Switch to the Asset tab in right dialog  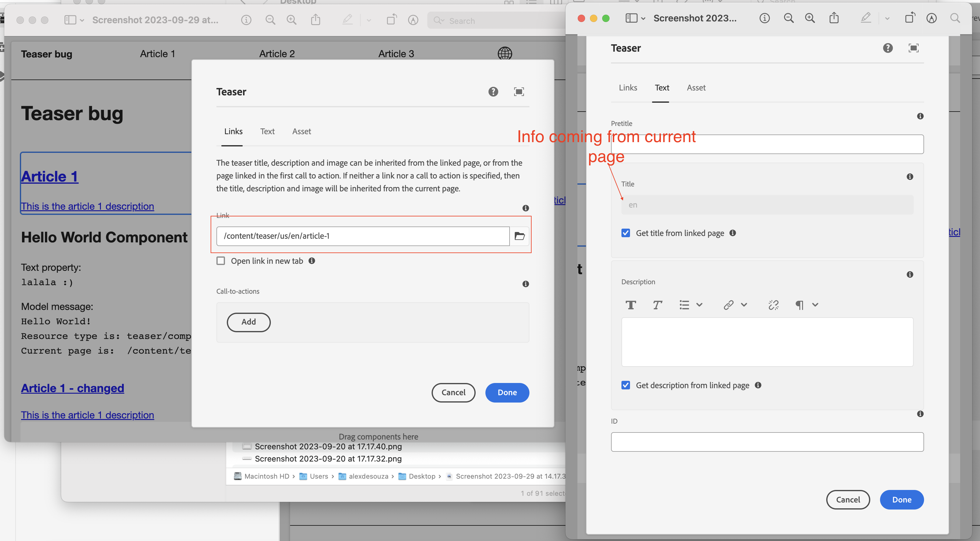coord(696,88)
